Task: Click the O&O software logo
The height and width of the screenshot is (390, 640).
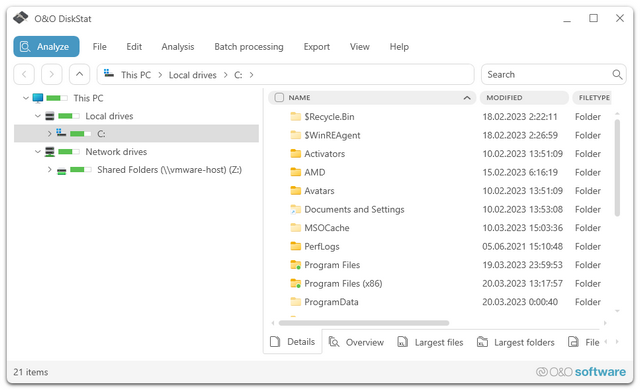Action: (x=581, y=372)
